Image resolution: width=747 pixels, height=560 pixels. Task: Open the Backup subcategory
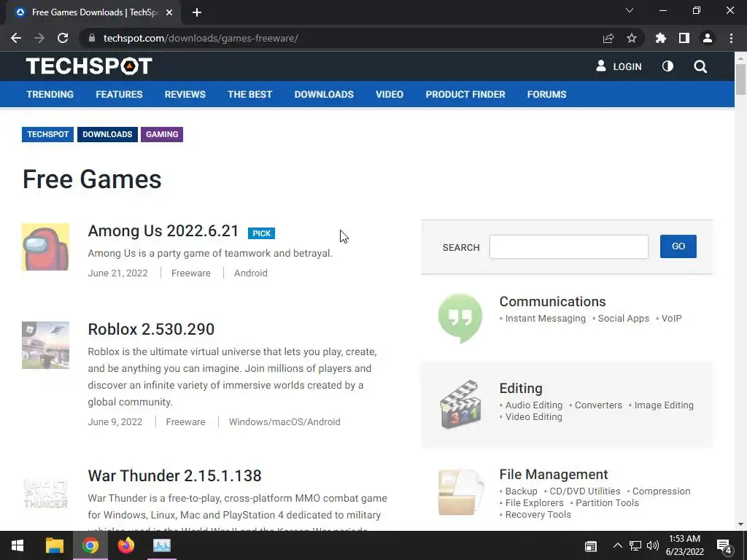click(x=521, y=491)
